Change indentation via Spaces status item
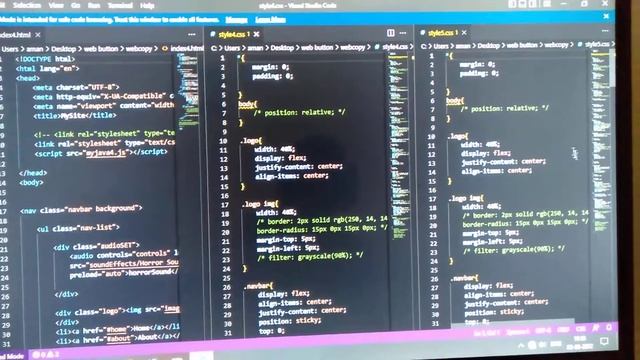 coord(518,332)
